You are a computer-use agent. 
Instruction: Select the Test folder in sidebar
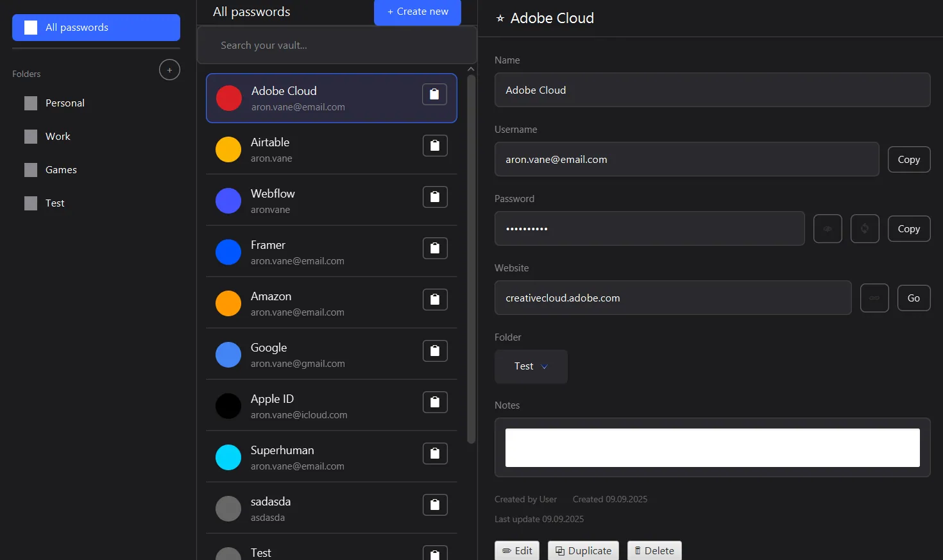pos(96,203)
